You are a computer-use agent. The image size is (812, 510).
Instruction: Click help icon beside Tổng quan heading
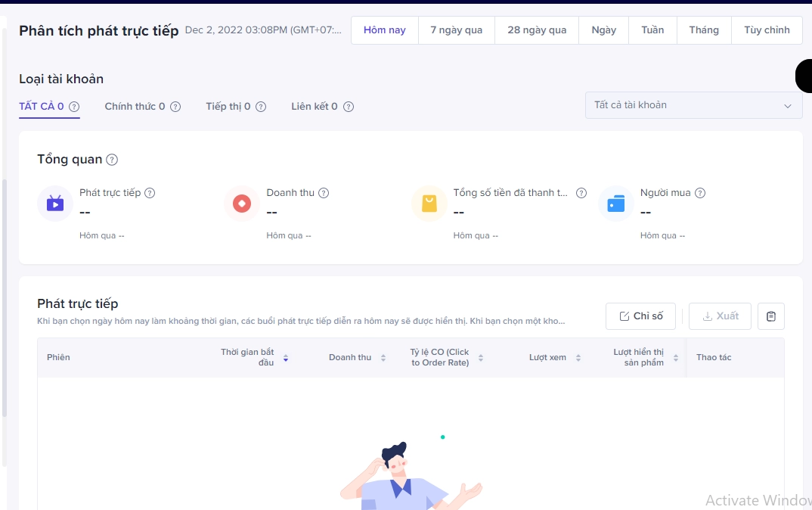tap(112, 160)
